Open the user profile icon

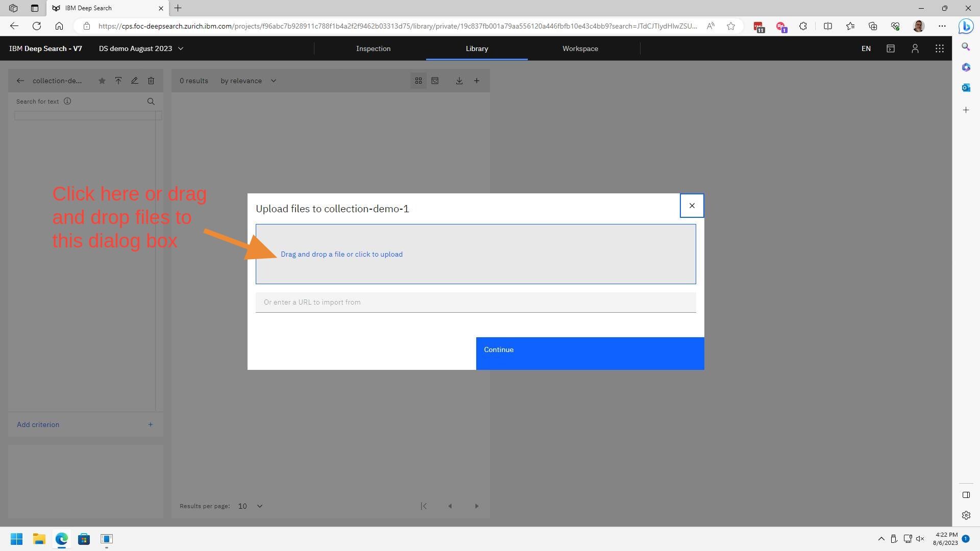(915, 48)
